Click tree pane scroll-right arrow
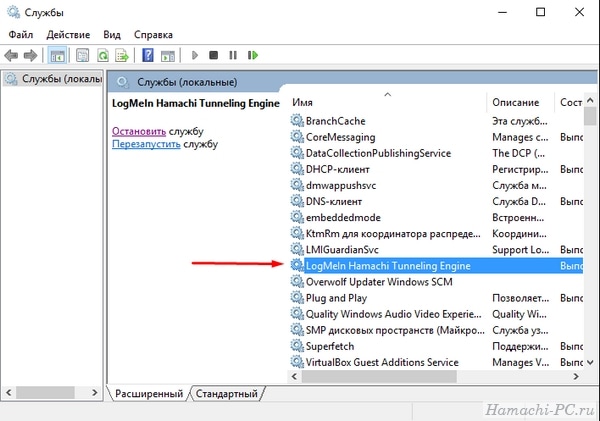The image size is (600, 421). click(x=95, y=393)
